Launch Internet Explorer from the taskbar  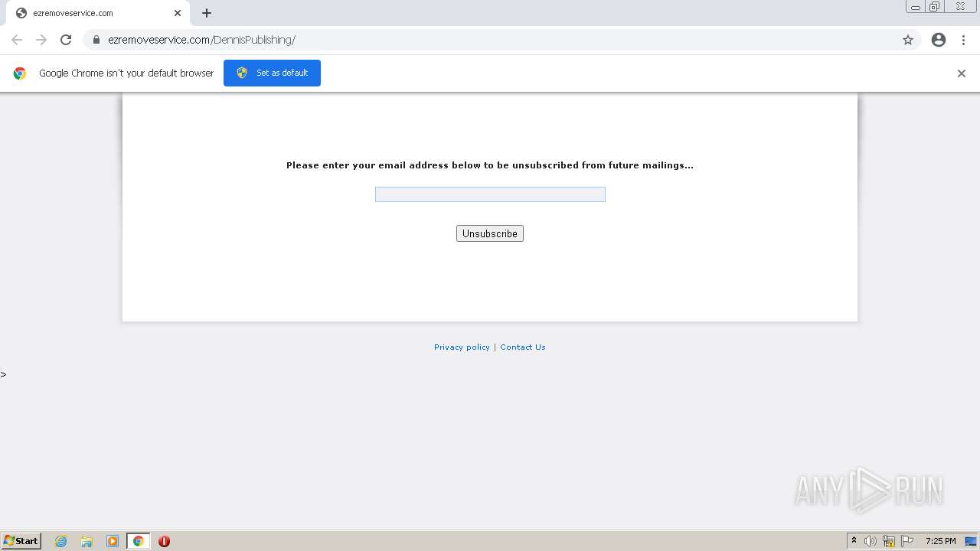pyautogui.click(x=61, y=541)
